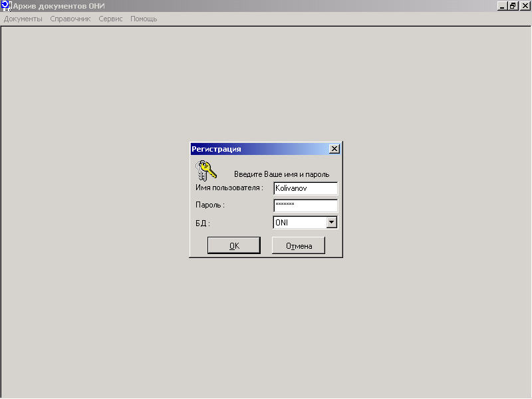Open the Документы menu
Image resolution: width=532 pixels, height=399 pixels.
click(x=23, y=19)
